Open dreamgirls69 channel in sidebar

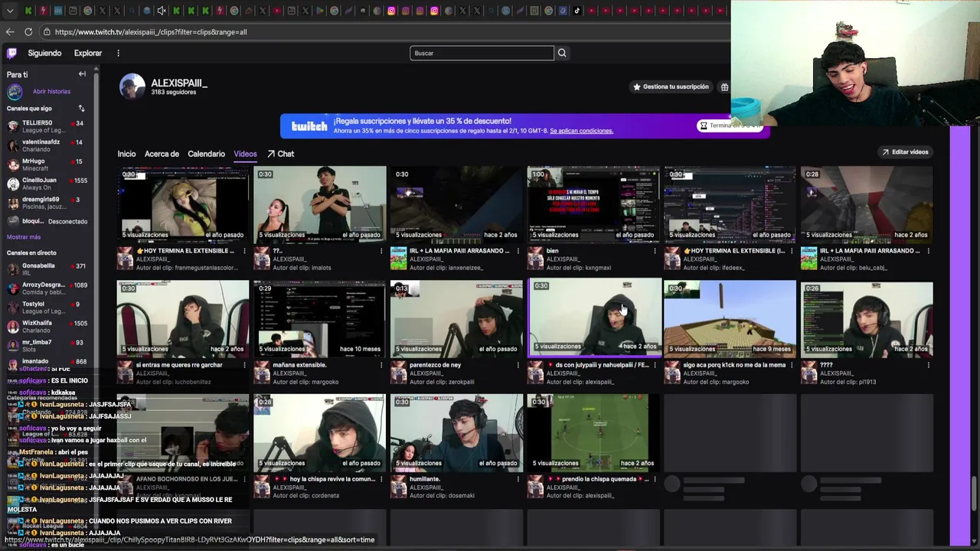(46, 203)
